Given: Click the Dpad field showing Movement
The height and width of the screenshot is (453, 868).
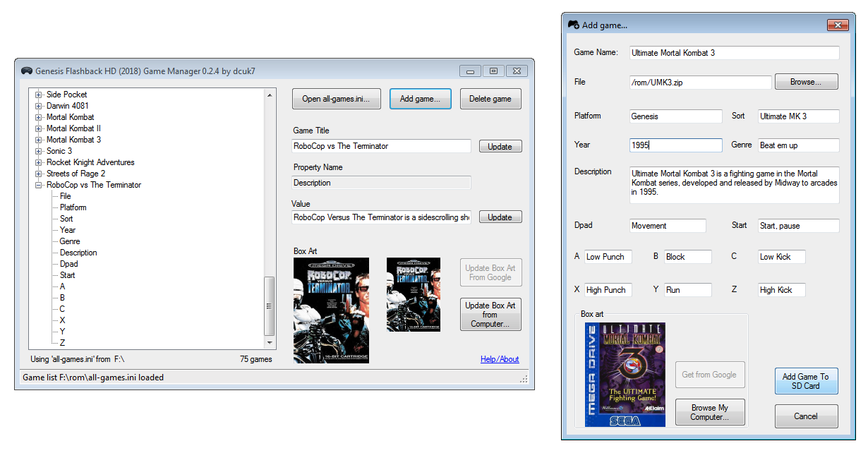Looking at the screenshot, I should pyautogui.click(x=668, y=226).
